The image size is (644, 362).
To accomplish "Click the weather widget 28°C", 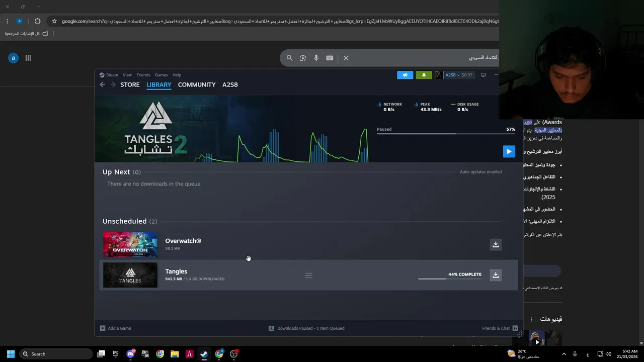I will pos(523,354).
